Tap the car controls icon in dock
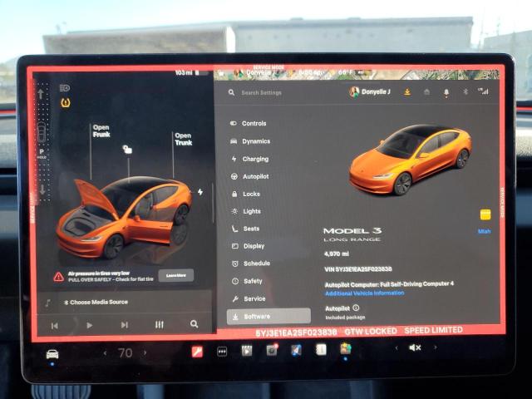This screenshot has height=399, width=532. tap(52, 355)
